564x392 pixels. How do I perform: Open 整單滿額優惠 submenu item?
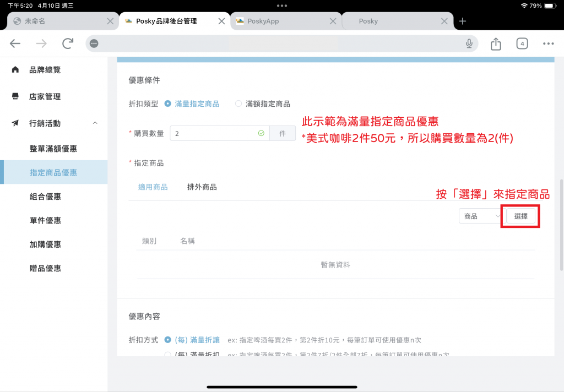click(x=54, y=149)
